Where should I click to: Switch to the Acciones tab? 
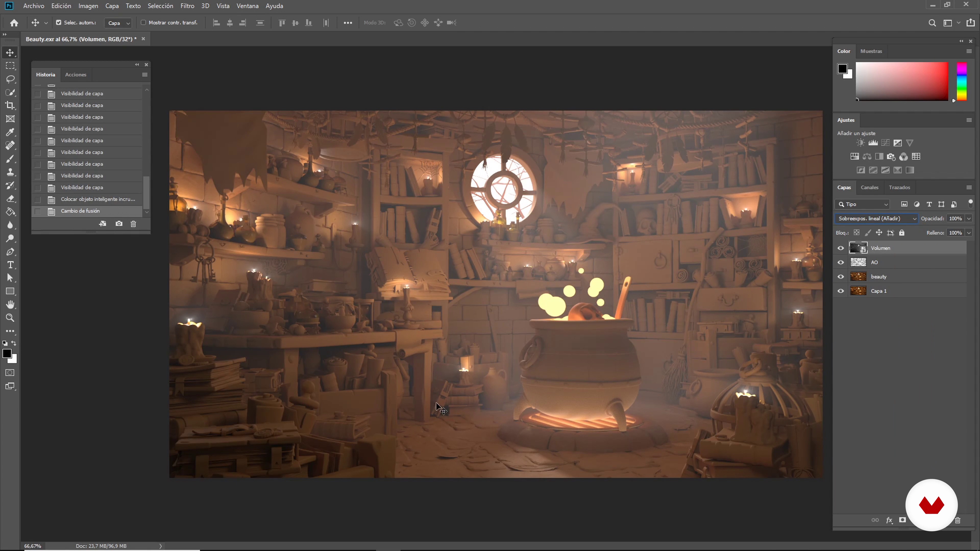76,74
